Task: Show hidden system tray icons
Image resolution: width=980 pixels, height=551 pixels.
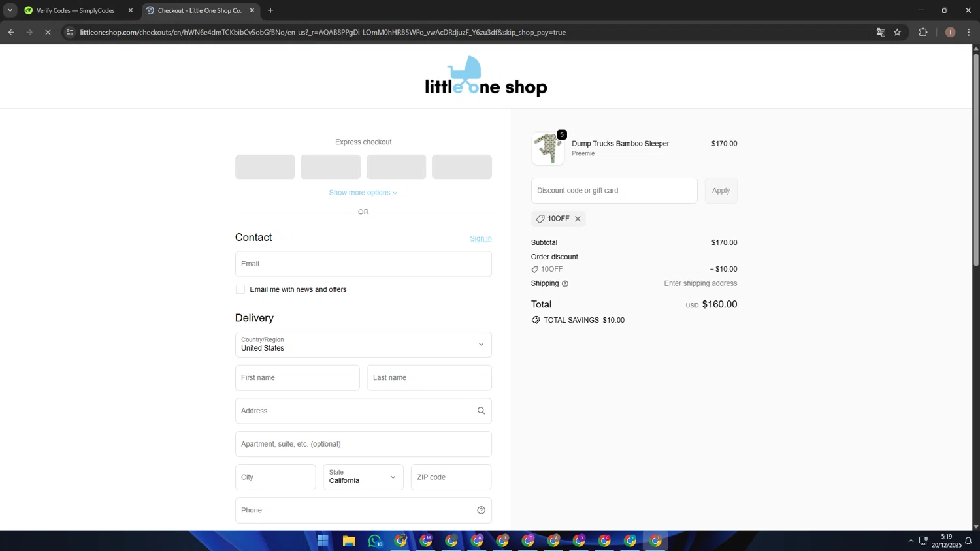Action: pos(911,541)
